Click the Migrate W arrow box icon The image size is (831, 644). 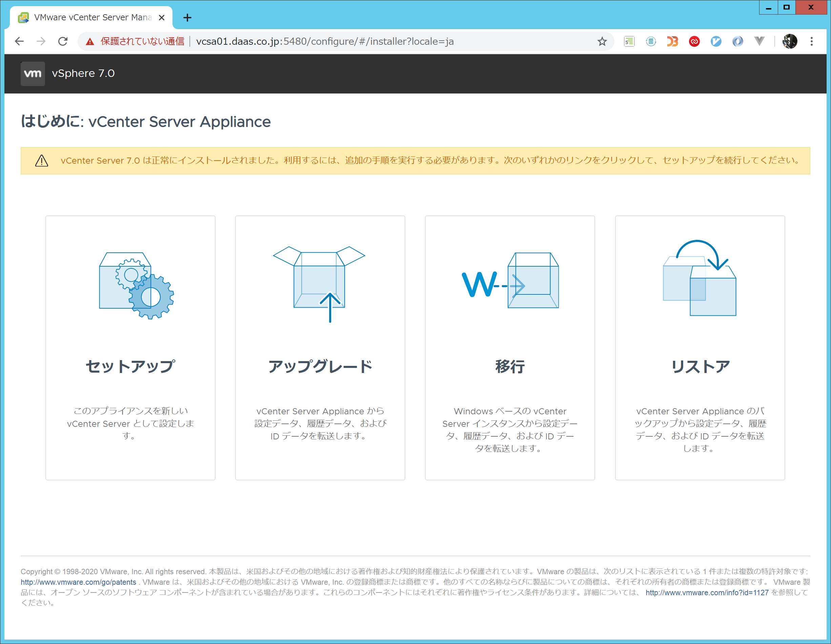[x=510, y=281]
